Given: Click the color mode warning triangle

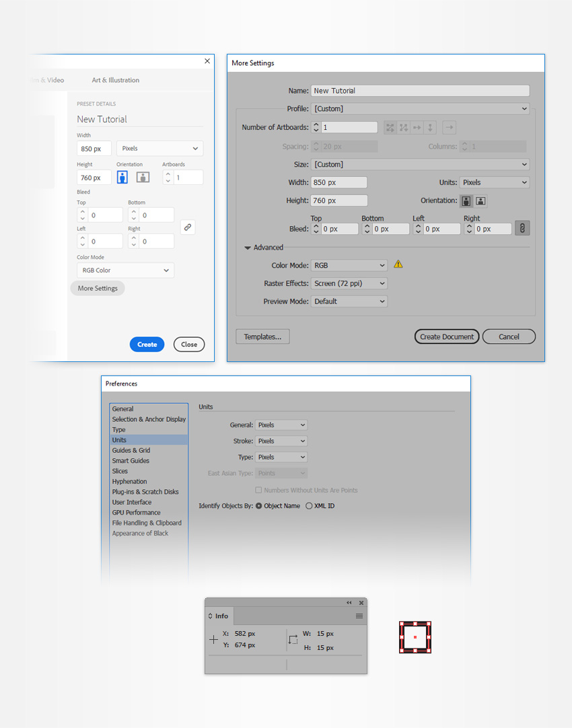Looking at the screenshot, I should point(398,264).
